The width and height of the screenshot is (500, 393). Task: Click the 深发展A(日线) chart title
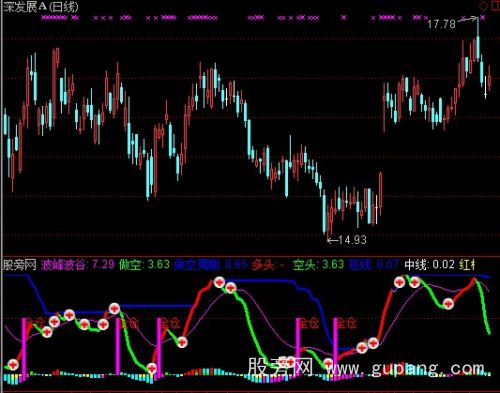(x=41, y=7)
